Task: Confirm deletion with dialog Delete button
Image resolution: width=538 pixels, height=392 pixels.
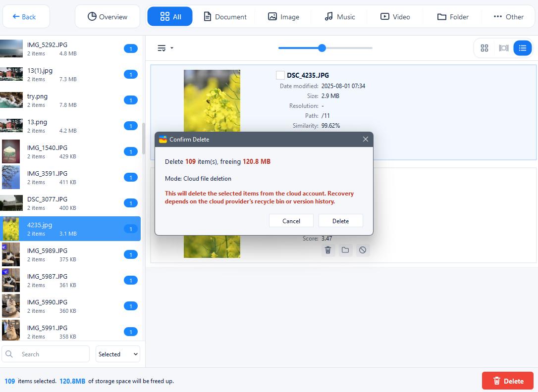Action: click(x=340, y=221)
